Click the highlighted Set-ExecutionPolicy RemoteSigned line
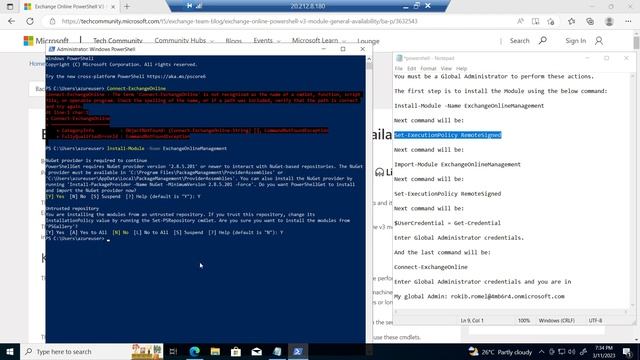 coord(448,135)
